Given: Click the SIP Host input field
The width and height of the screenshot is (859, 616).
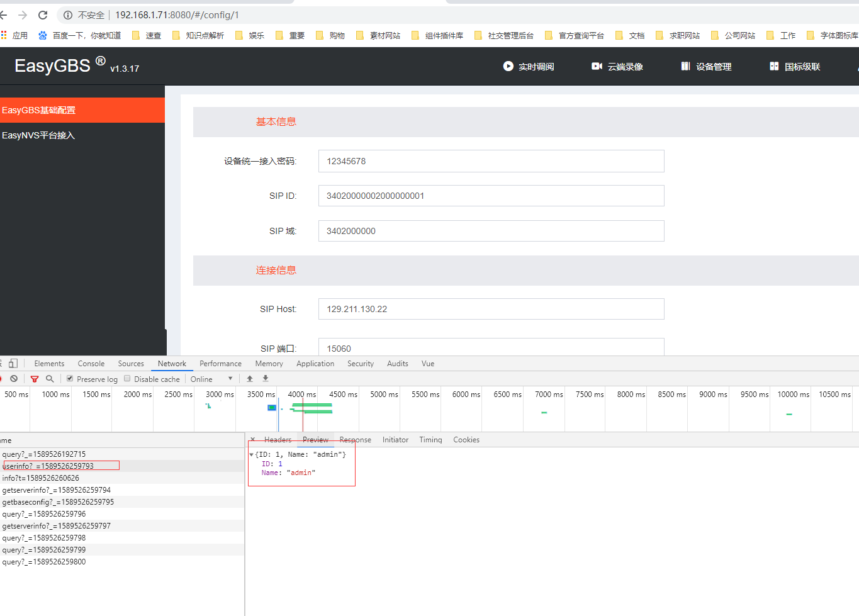Looking at the screenshot, I should [x=491, y=309].
